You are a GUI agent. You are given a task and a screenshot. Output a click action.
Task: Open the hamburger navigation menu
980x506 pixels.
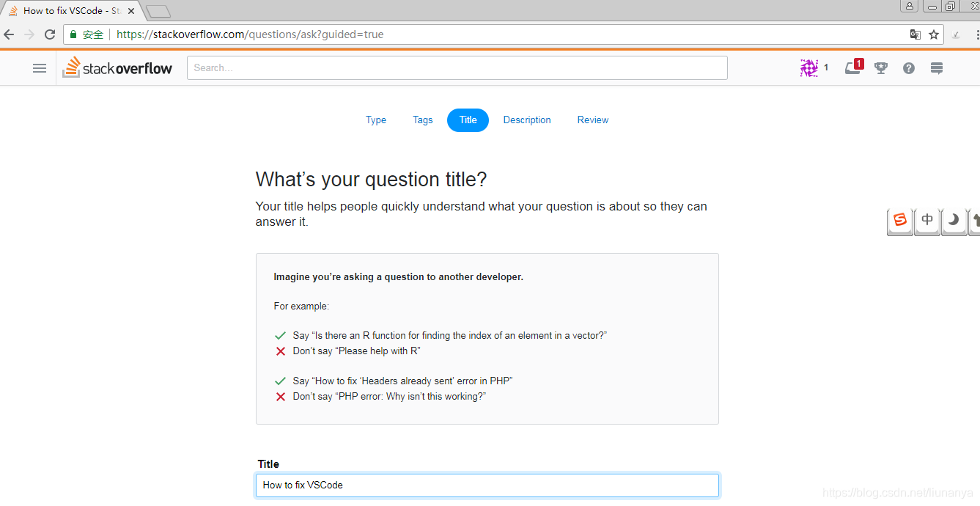tap(40, 67)
